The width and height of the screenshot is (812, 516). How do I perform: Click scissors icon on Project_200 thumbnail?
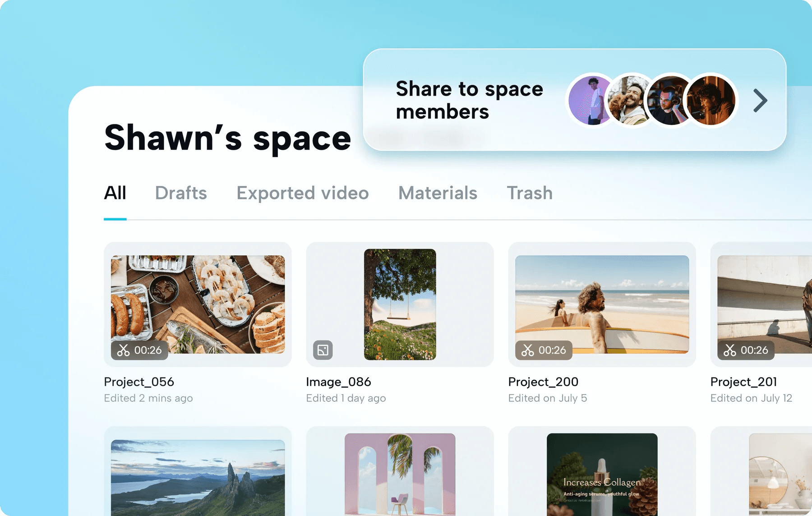527,350
